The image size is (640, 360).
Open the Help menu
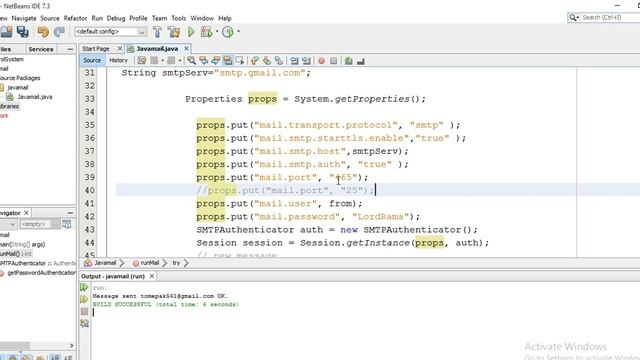tap(225, 18)
